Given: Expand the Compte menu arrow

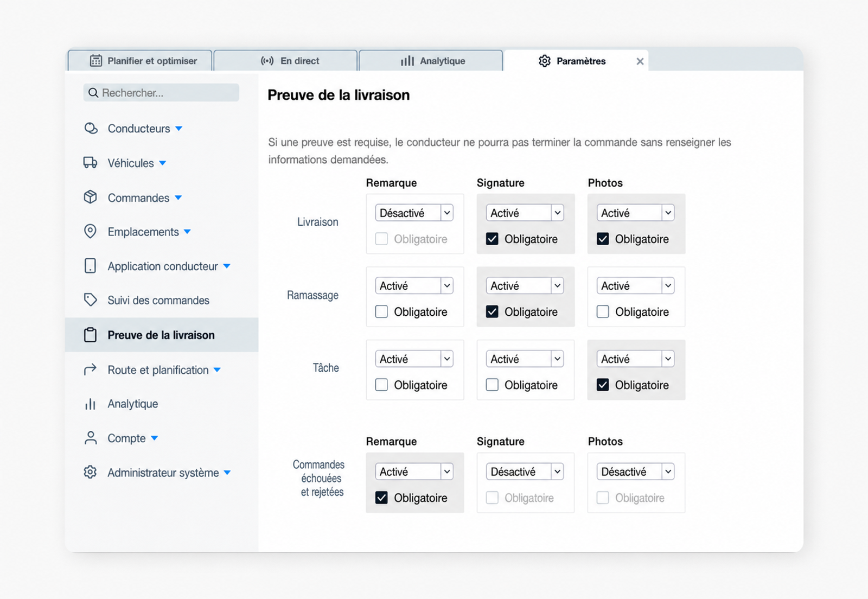Looking at the screenshot, I should (x=155, y=438).
